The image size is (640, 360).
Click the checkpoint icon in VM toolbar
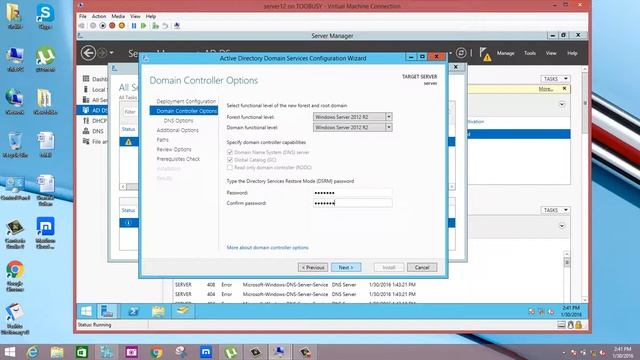tap(156, 26)
